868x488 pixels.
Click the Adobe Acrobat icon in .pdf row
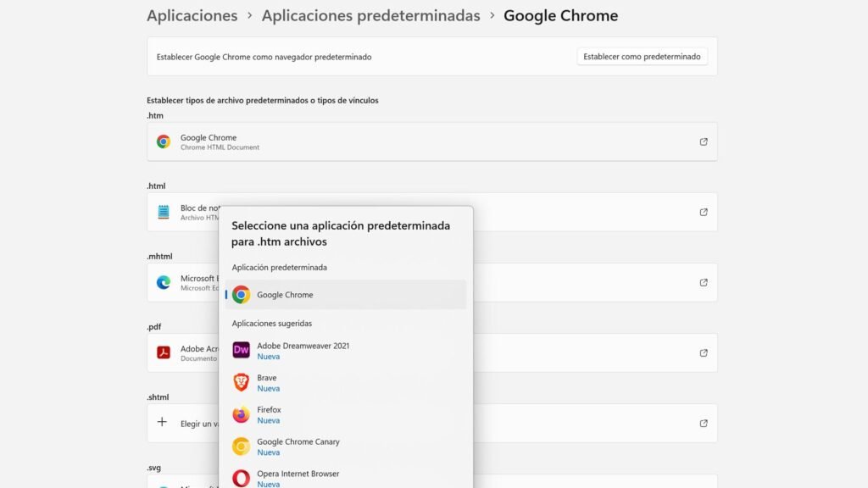(164, 352)
